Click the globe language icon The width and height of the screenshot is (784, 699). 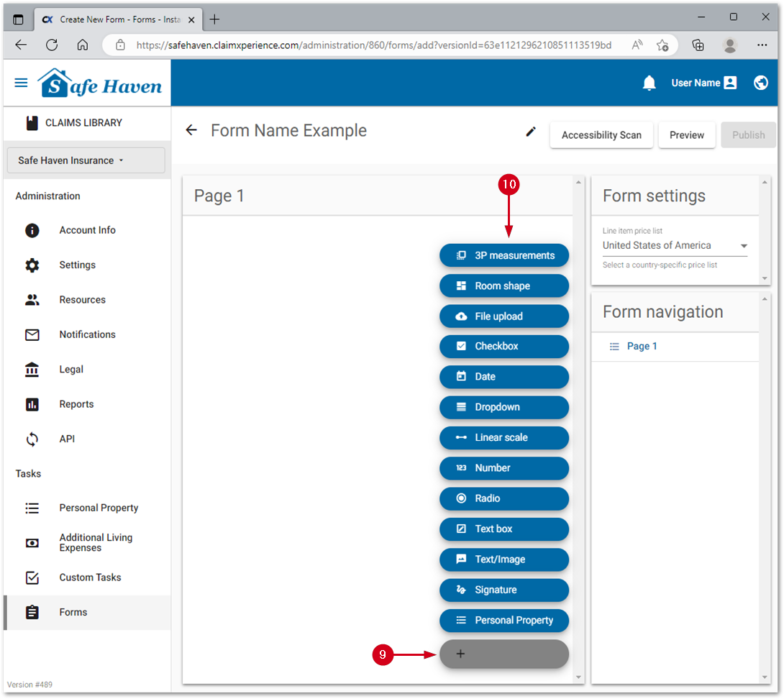(760, 83)
